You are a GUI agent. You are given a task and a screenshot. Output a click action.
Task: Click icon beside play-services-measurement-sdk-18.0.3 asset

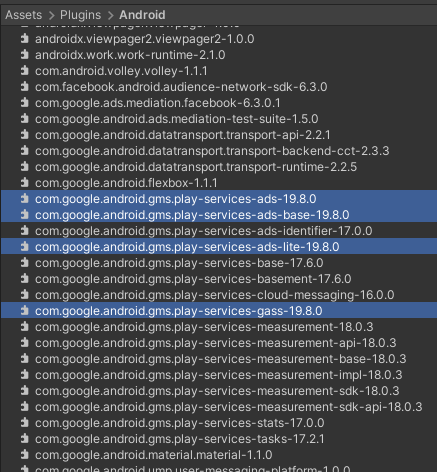point(25,391)
